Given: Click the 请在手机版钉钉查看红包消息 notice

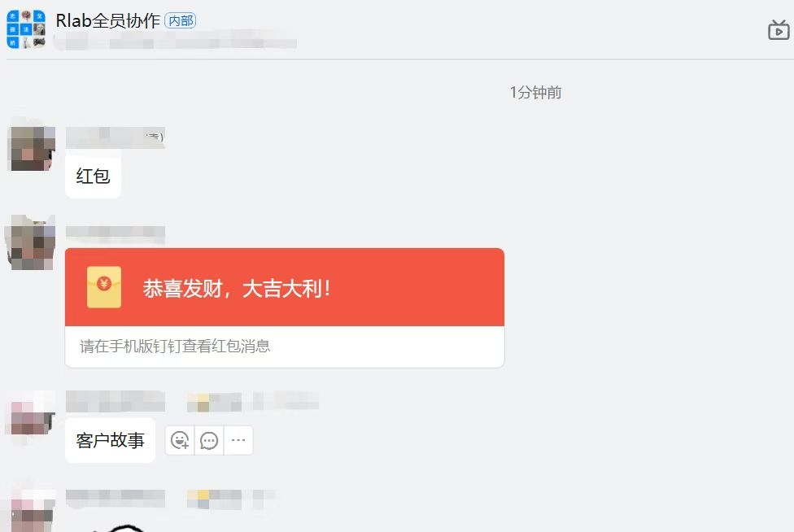Looking at the screenshot, I should (x=175, y=347).
